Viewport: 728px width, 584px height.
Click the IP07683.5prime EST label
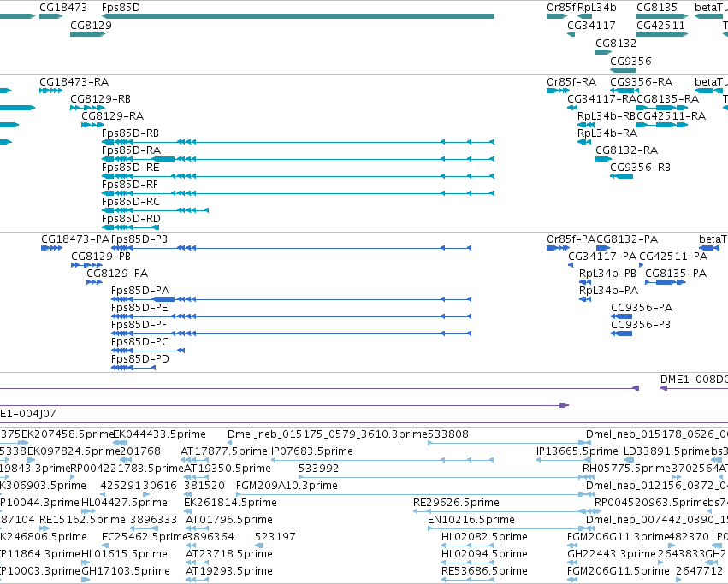(312, 451)
